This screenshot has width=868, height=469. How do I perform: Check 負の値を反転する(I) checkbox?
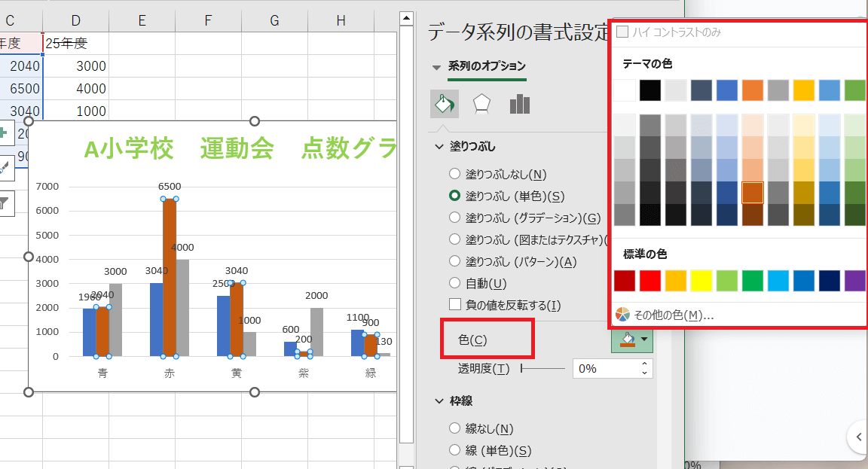click(455, 304)
